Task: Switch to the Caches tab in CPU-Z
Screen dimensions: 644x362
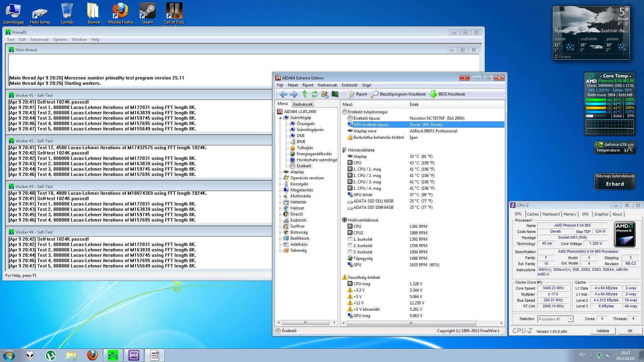Action: [x=533, y=214]
